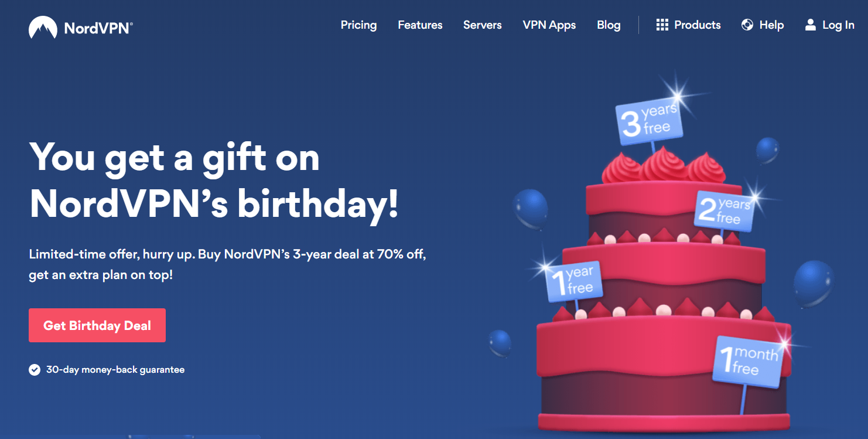This screenshot has width=868, height=439.
Task: Click the 1 year free cake sign
Action: [574, 281]
